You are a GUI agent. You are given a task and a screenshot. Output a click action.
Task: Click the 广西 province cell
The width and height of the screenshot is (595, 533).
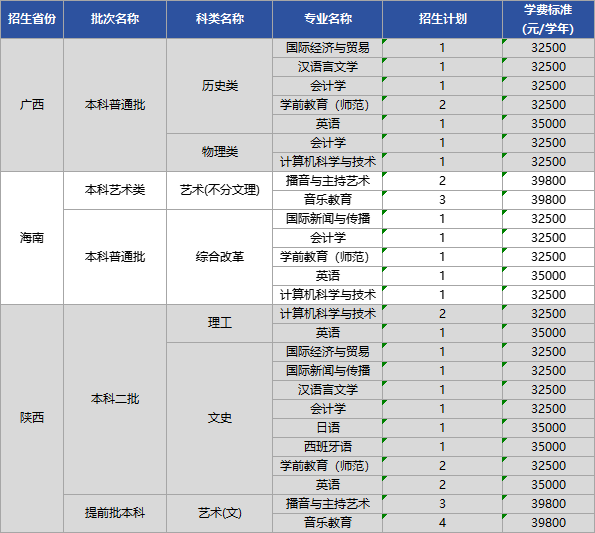click(32, 105)
